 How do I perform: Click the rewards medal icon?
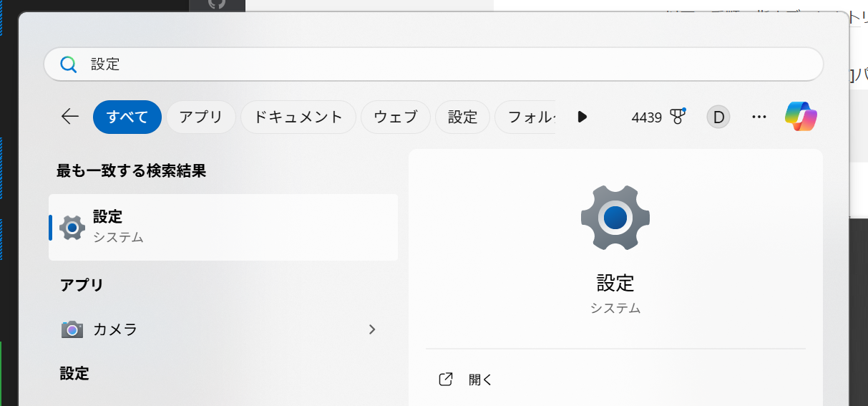click(x=678, y=117)
